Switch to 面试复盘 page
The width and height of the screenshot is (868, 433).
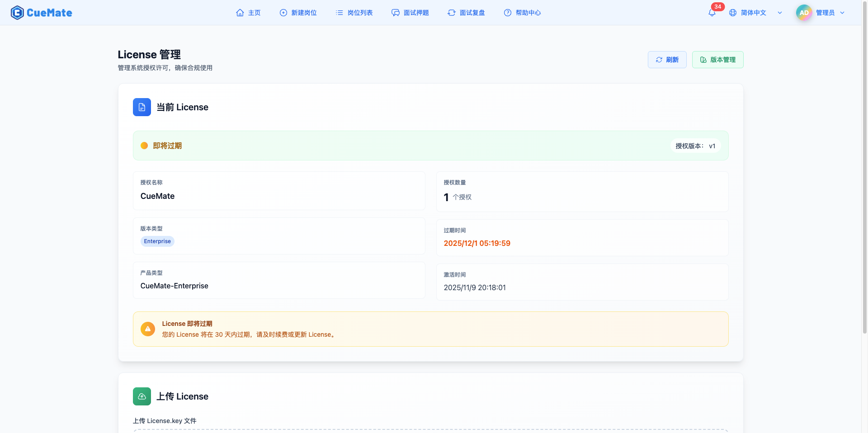click(x=466, y=13)
